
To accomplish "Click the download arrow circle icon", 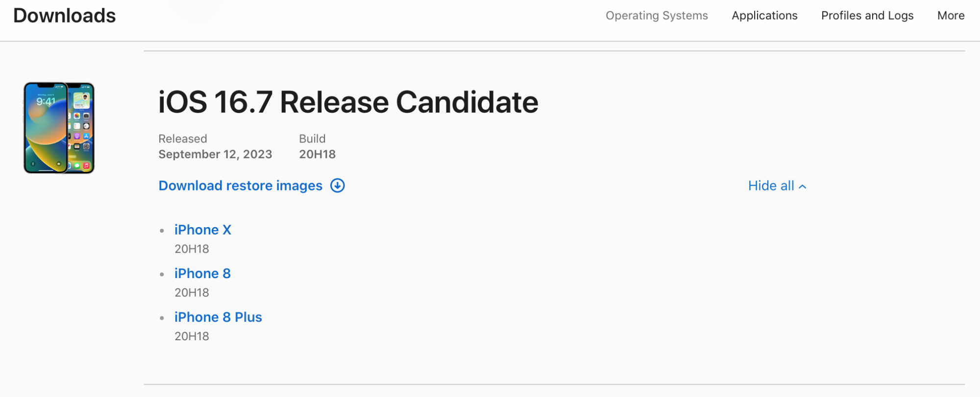I will (338, 186).
